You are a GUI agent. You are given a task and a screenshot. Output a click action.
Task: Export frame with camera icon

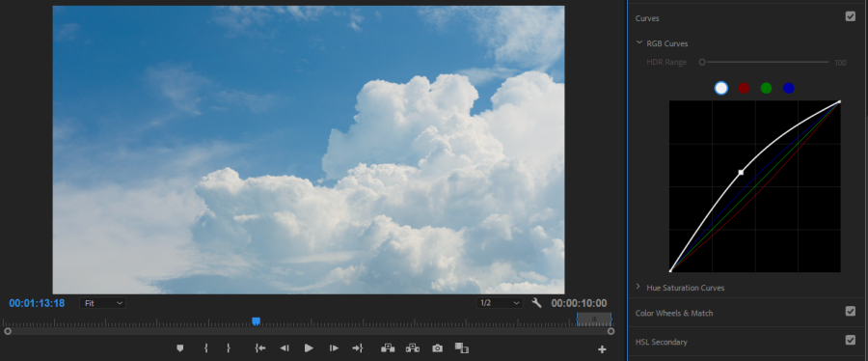coord(437,348)
